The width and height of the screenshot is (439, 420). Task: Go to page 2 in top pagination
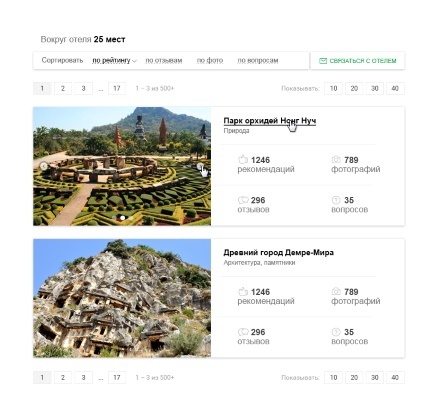63,88
